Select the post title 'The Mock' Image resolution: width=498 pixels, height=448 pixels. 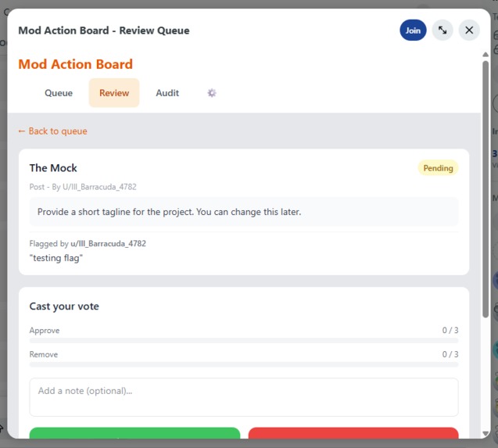coord(53,168)
